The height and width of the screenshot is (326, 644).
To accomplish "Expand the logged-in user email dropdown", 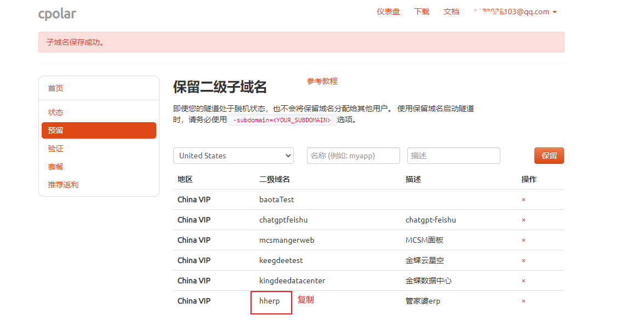I will point(515,12).
